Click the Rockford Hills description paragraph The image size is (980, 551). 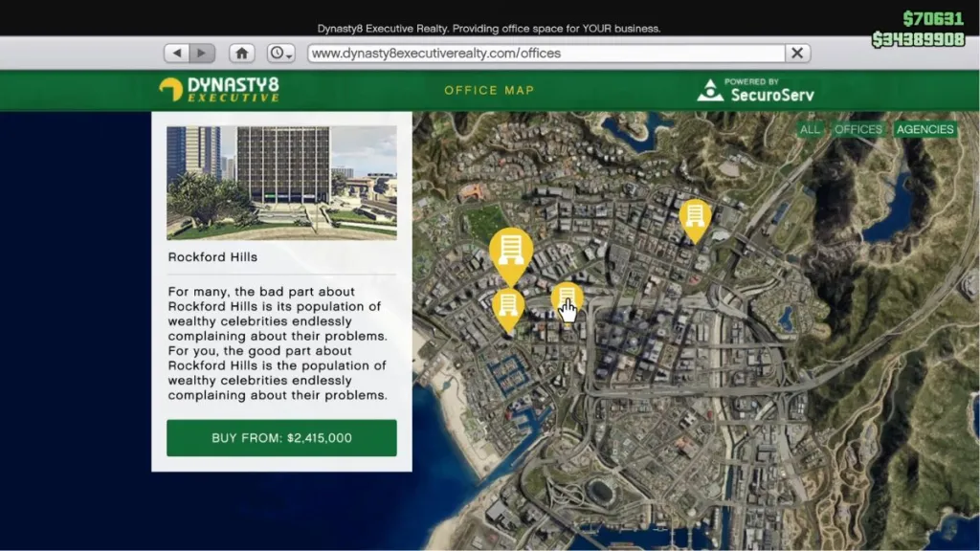point(278,343)
